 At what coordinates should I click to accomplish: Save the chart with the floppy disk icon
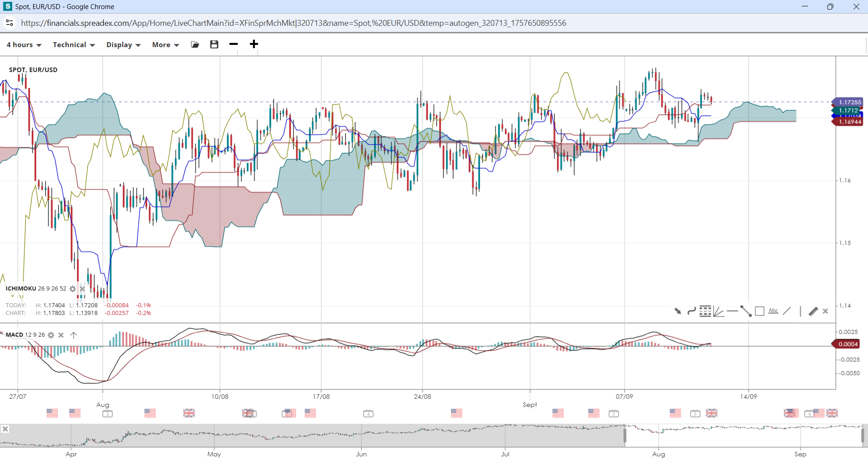click(214, 44)
